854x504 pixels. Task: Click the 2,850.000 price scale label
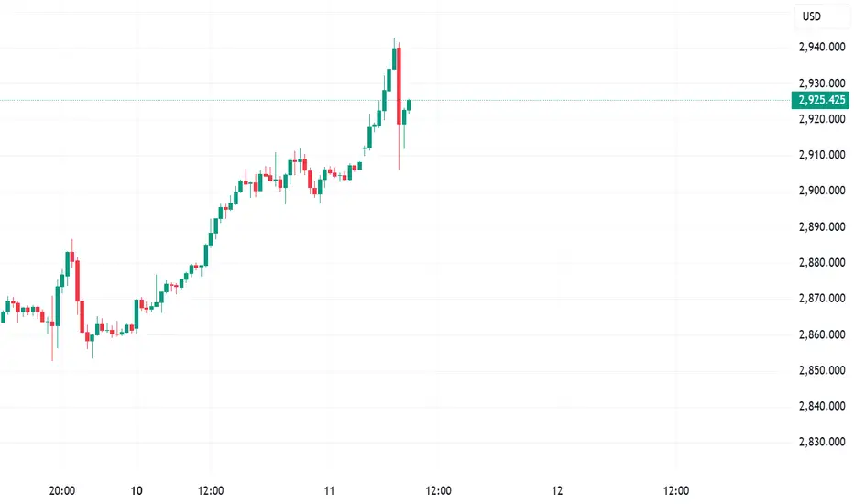tap(822, 370)
